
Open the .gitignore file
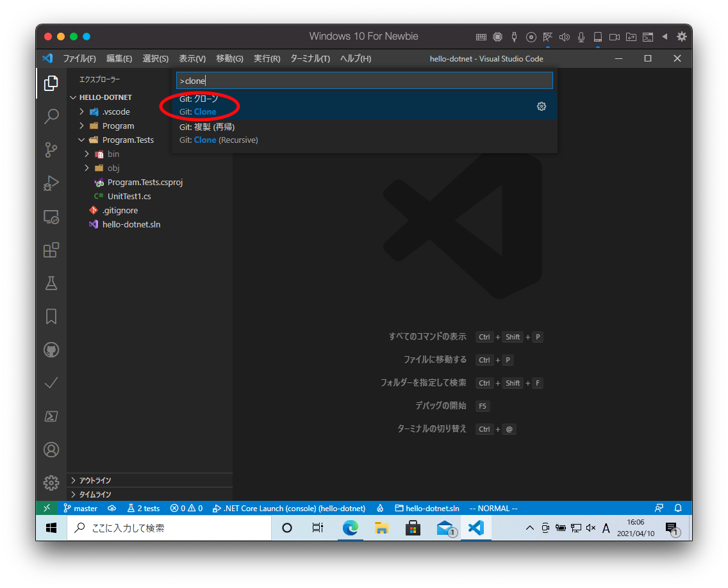(x=120, y=210)
